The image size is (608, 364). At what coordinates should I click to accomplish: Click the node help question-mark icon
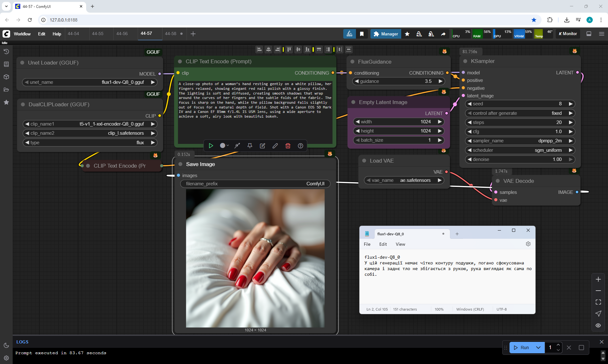301,146
